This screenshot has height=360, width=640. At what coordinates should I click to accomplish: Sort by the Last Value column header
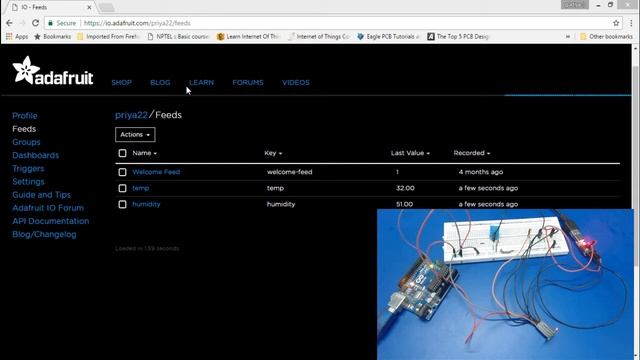[410, 153]
